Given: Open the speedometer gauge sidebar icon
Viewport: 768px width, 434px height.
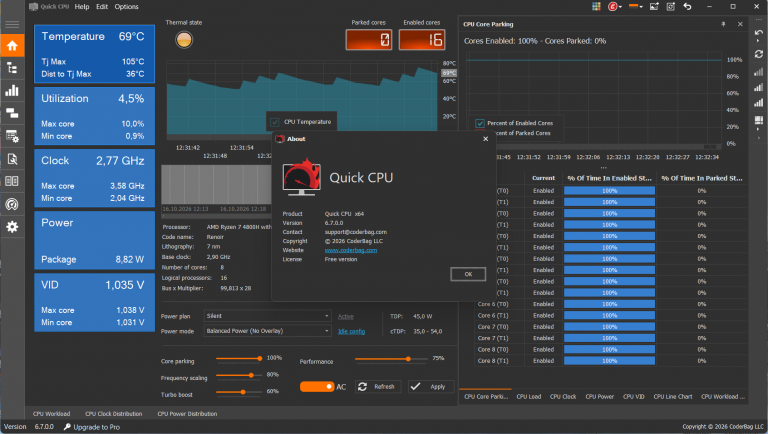Looking at the screenshot, I should click(12, 204).
